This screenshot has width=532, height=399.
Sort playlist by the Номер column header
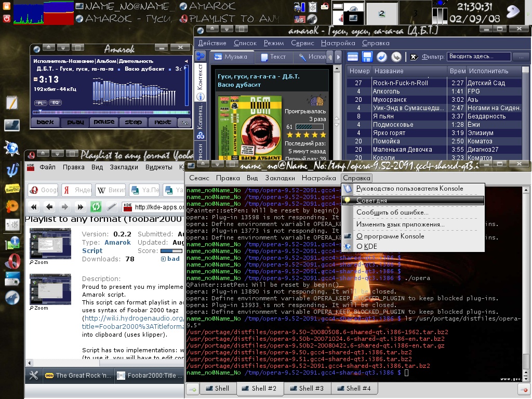[x=360, y=71]
